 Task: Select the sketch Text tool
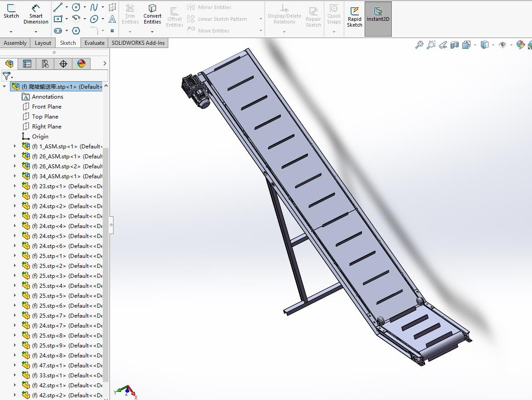112,19
